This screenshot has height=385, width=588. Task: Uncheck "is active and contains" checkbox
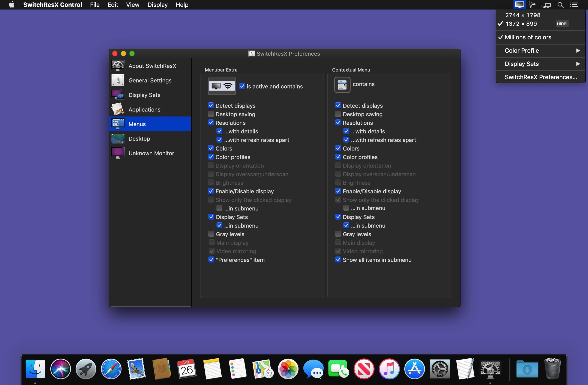tap(242, 86)
